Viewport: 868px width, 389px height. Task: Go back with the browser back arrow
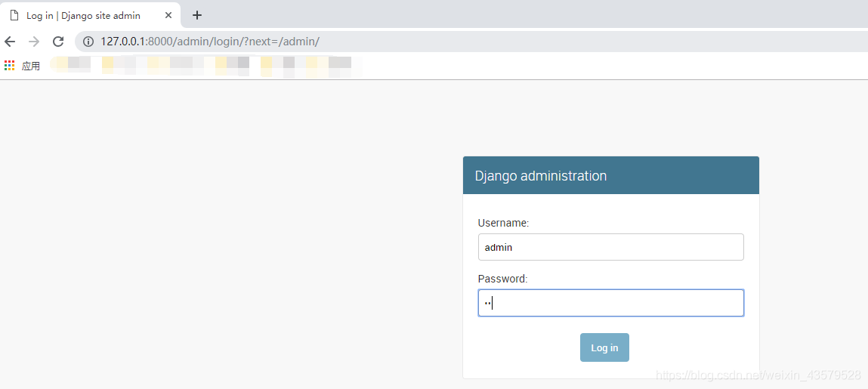click(9, 42)
